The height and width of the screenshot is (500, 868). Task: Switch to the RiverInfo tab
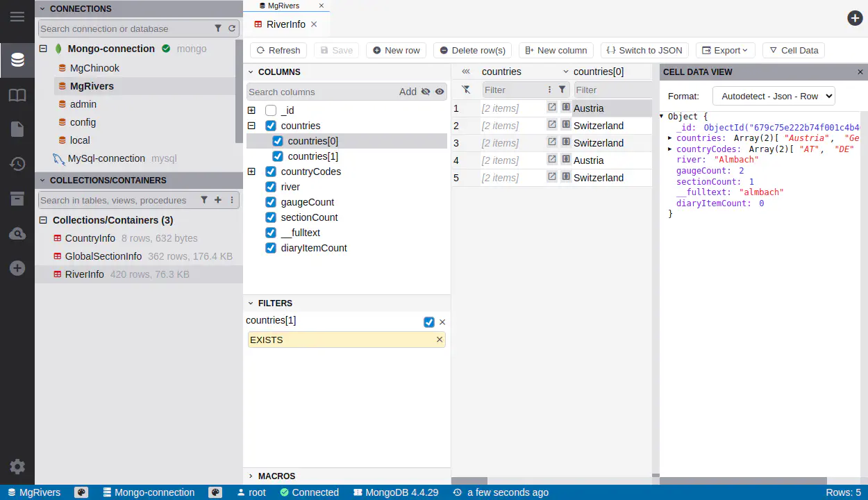(x=285, y=24)
